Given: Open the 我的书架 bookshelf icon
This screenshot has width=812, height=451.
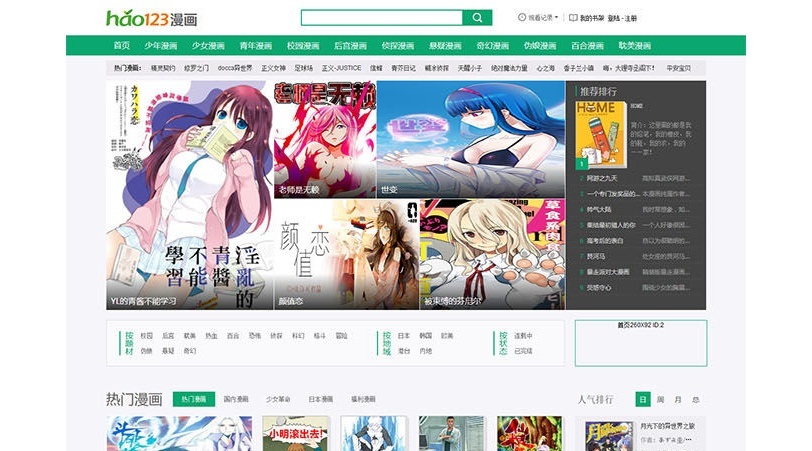Looking at the screenshot, I should click(573, 18).
